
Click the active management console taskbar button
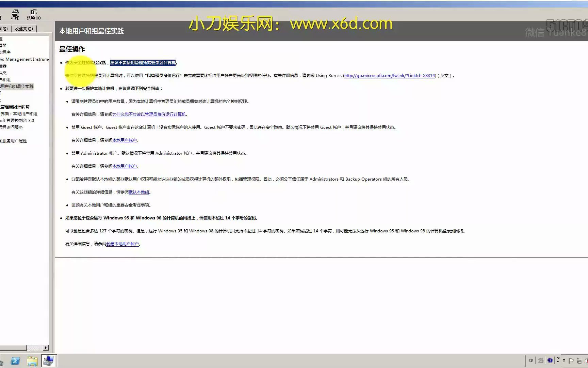click(49, 361)
